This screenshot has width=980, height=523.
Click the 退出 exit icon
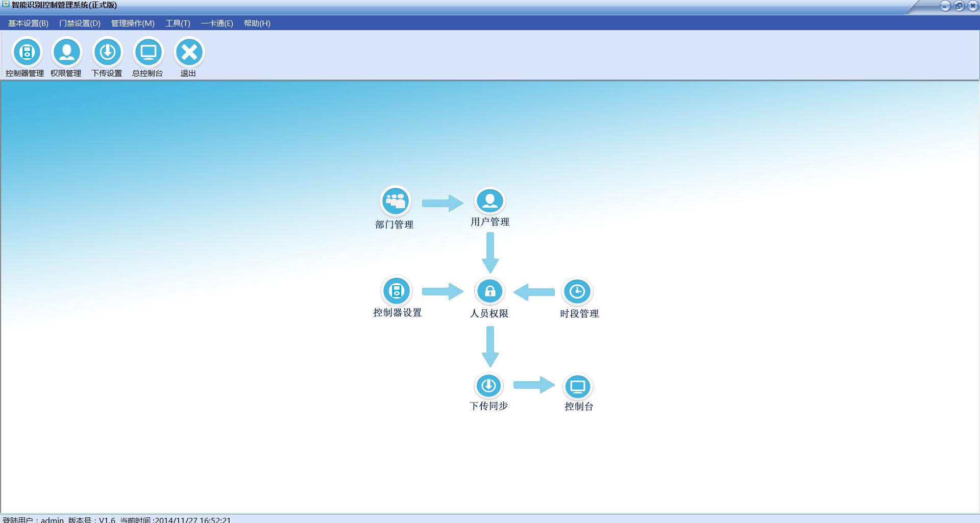point(189,53)
